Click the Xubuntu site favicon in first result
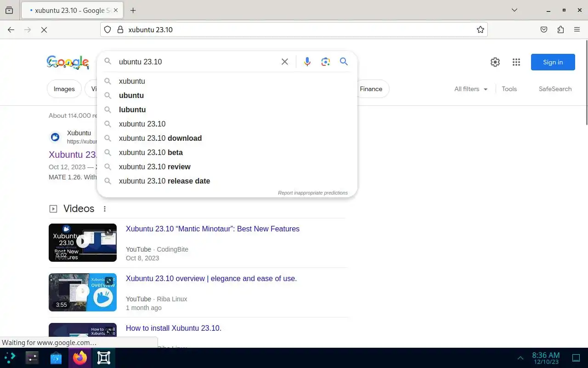588x368 pixels. (x=55, y=137)
